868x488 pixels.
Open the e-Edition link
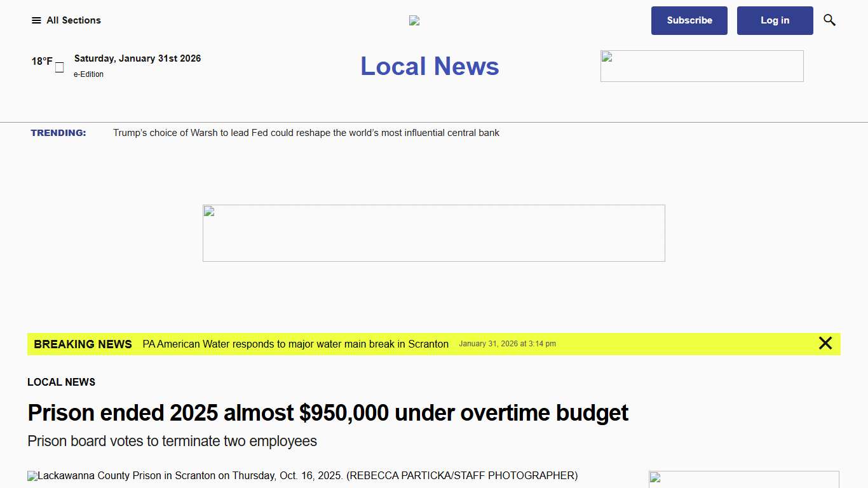point(88,74)
